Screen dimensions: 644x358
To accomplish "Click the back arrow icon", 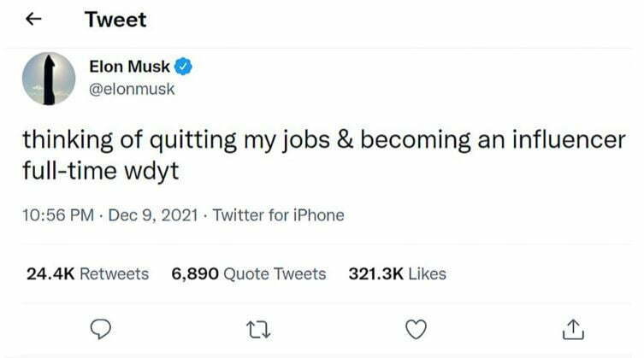I will pos(35,20).
